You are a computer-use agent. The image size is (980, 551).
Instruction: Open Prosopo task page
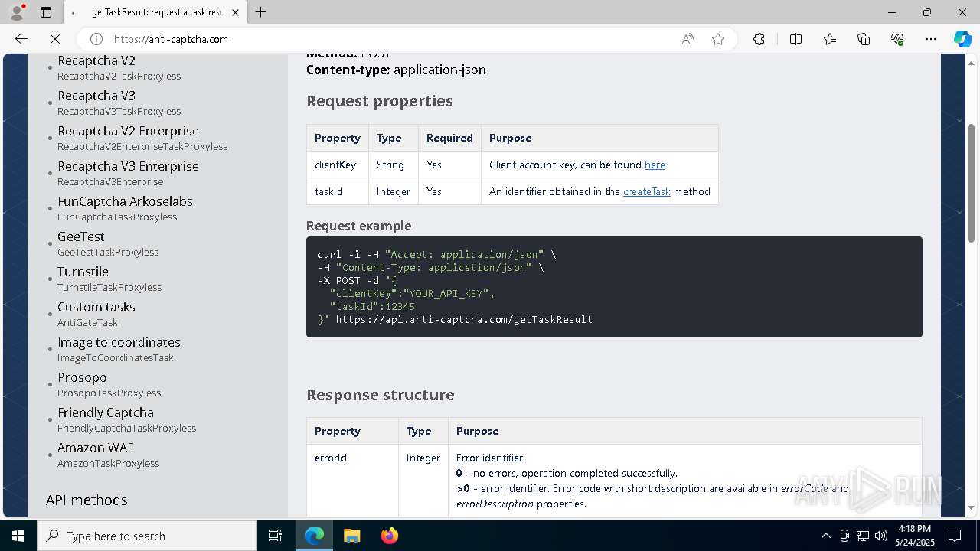[x=82, y=377]
